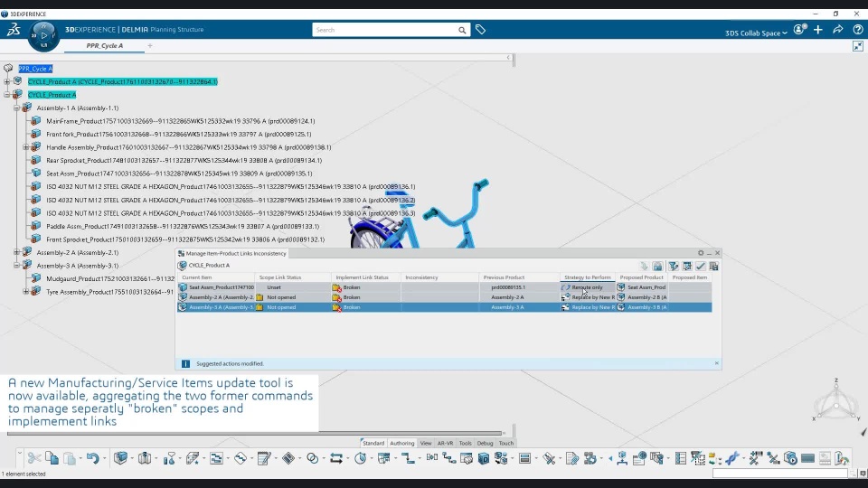
Task: Click Scope Link Status column header
Action: pos(293,277)
